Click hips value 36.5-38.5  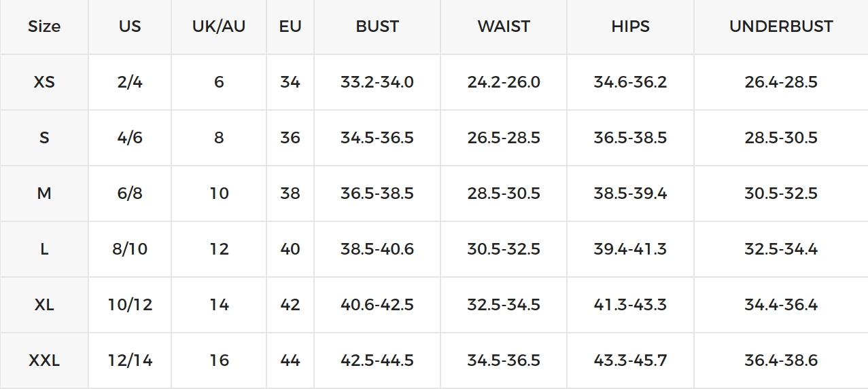coord(630,138)
